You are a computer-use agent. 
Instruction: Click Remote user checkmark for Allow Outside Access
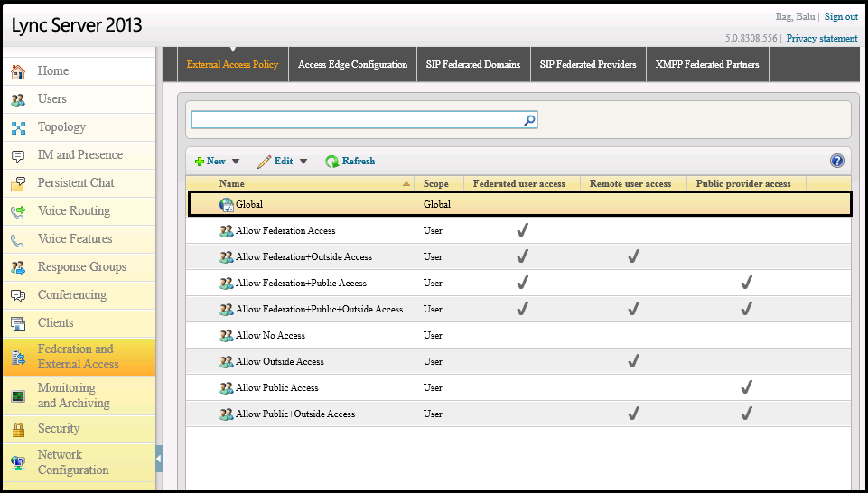(634, 361)
